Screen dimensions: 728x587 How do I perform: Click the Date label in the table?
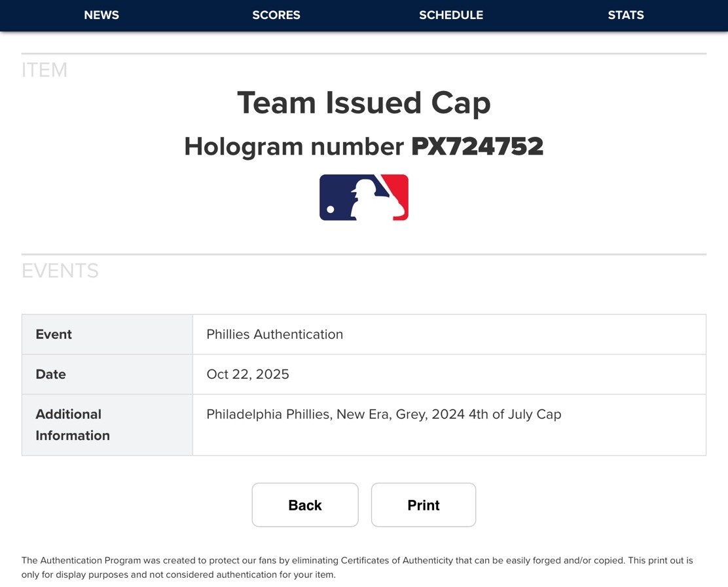coord(50,374)
